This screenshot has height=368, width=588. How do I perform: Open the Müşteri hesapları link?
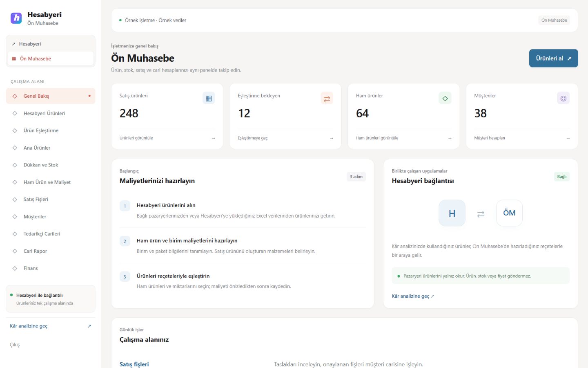pyautogui.click(x=490, y=138)
